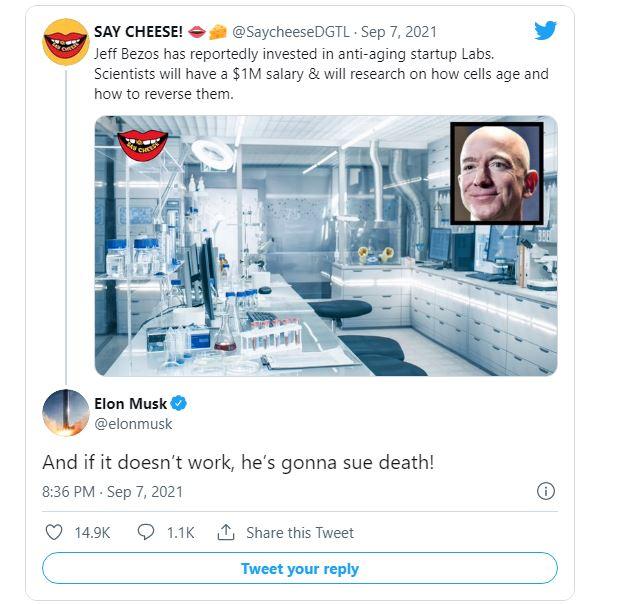This screenshot has height=605, width=644.
Task: Click the framed bald man portrait inset
Action: tap(496, 172)
